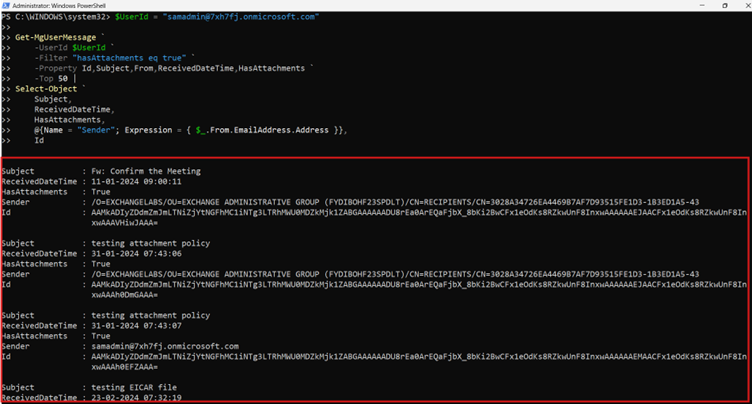Click subject 'Fw: Confirm the Meeting'

pyautogui.click(x=146, y=171)
